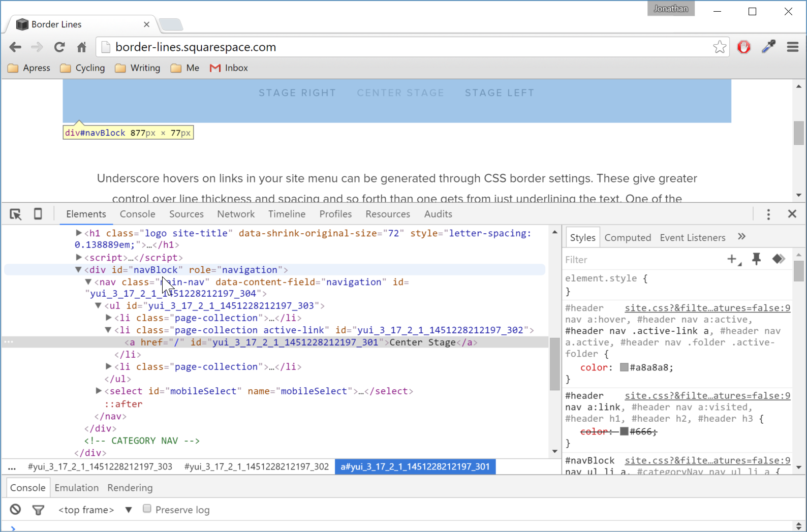The width and height of the screenshot is (807, 532).
Task: Select breadcrumb #yui_3_17_2_1_1451228212197_302
Action: (257, 466)
